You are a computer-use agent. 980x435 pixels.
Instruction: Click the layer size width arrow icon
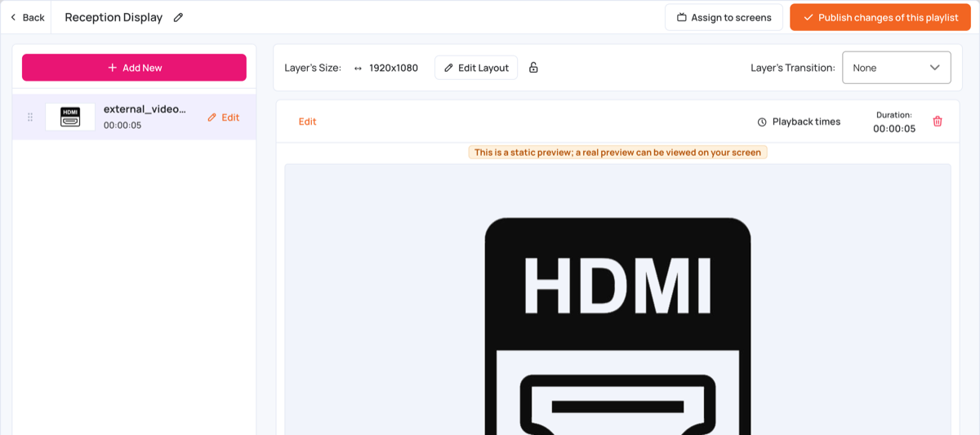point(358,68)
